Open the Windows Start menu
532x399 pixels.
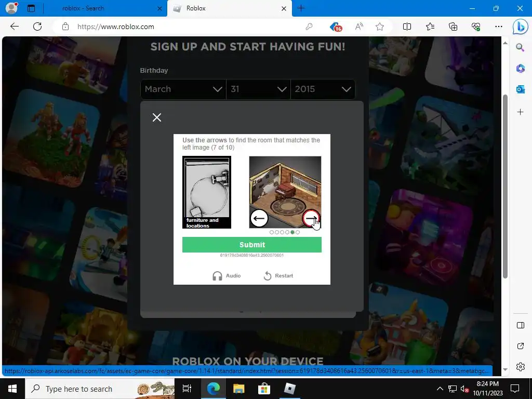click(12, 389)
